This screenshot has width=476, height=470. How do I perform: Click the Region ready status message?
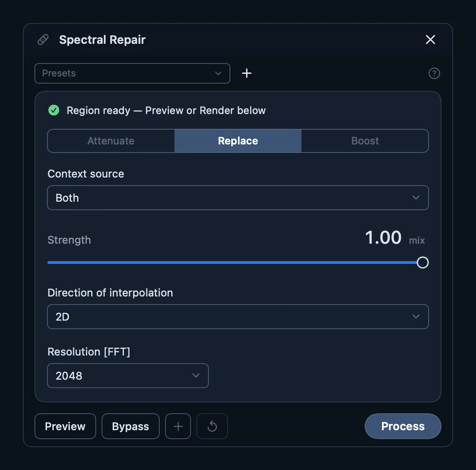pos(166,110)
